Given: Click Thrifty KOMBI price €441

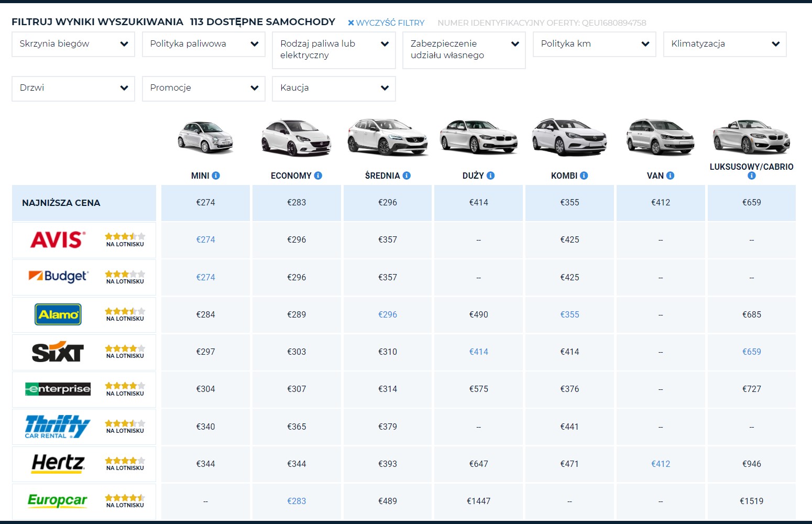Looking at the screenshot, I should pos(569,427).
